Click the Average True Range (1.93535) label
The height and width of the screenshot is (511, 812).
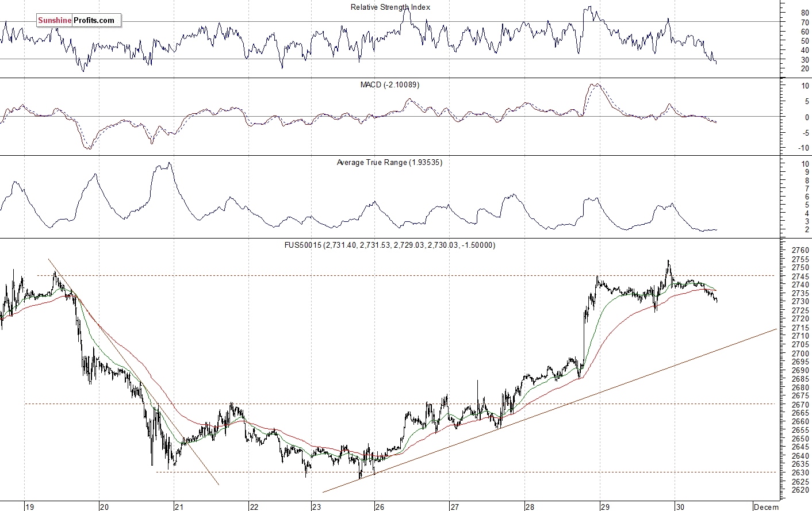pyautogui.click(x=389, y=163)
